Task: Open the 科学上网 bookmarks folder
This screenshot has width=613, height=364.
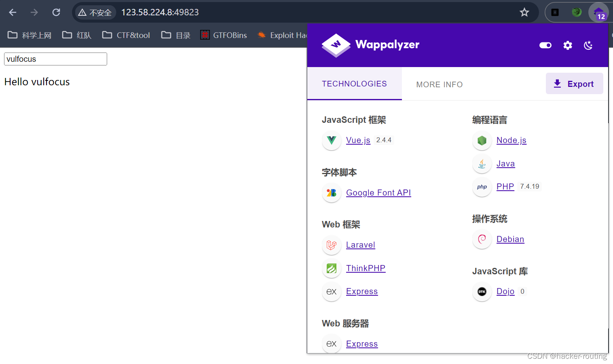Action: 30,35
